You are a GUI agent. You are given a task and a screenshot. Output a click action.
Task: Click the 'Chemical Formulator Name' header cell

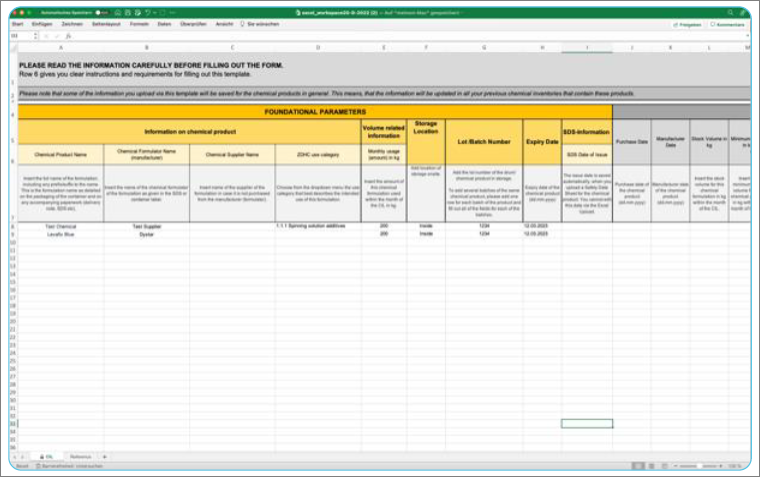point(146,155)
